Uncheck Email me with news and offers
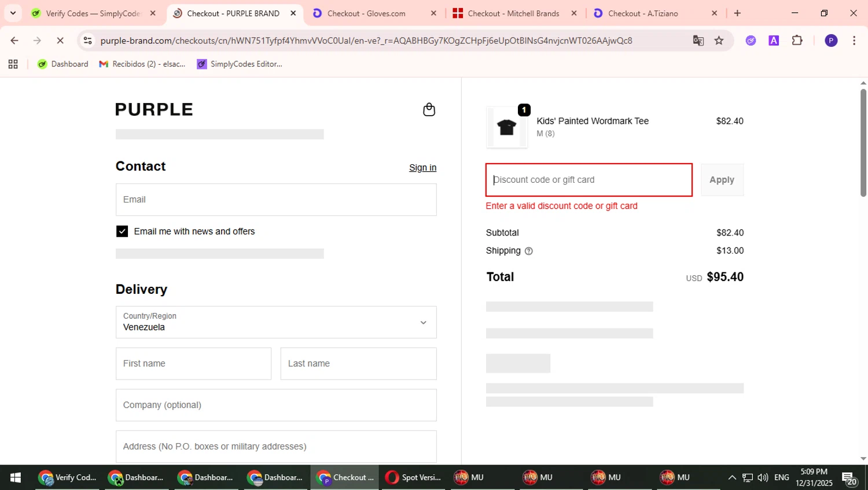 tap(122, 231)
